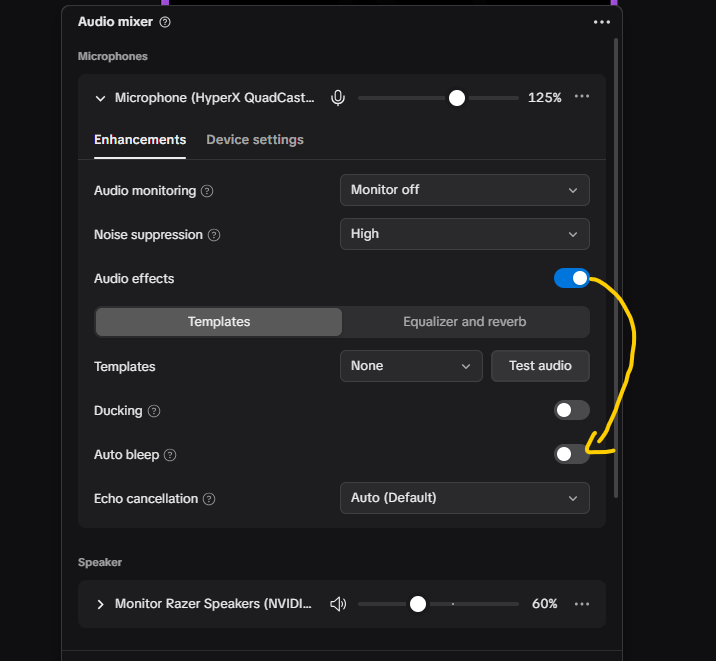Click the Audio mixer panel scrollbar
Viewport: 716px width, 661px height.
click(x=616, y=268)
